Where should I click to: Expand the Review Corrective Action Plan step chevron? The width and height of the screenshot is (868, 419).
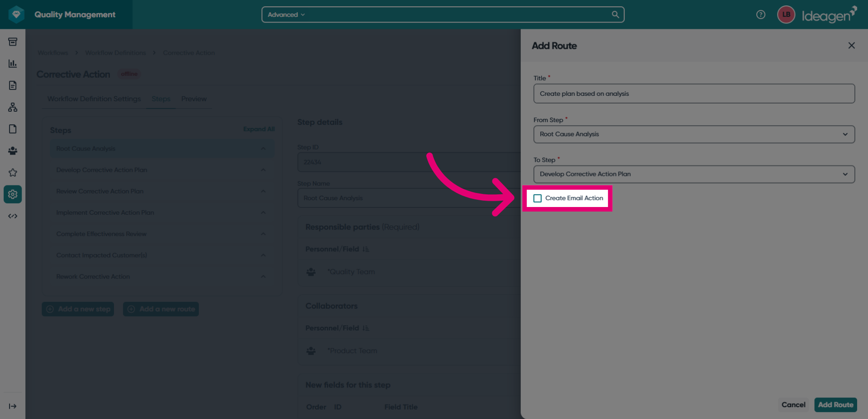point(263,191)
